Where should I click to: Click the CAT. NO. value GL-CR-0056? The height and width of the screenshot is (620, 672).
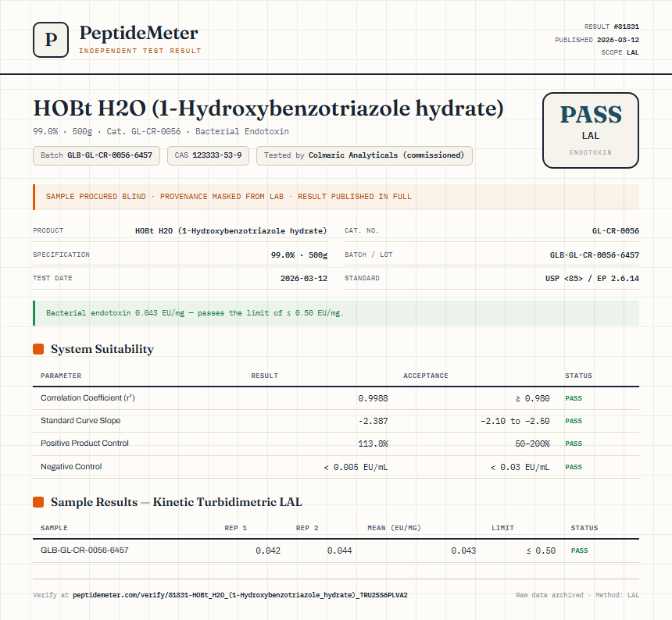[x=616, y=231]
